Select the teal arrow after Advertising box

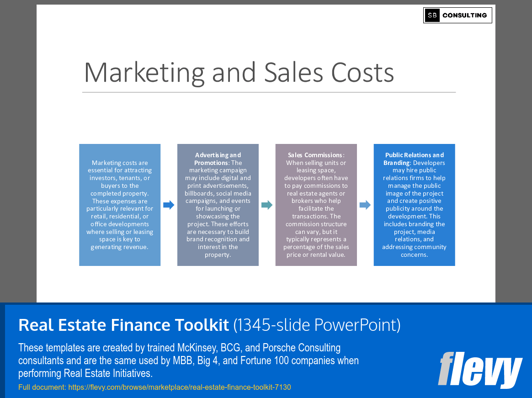[x=267, y=205]
